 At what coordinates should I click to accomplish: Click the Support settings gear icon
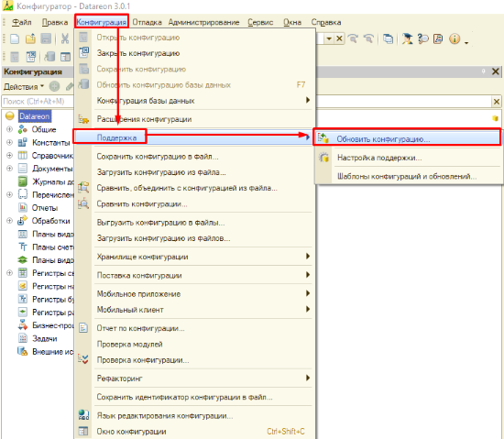pos(324,157)
